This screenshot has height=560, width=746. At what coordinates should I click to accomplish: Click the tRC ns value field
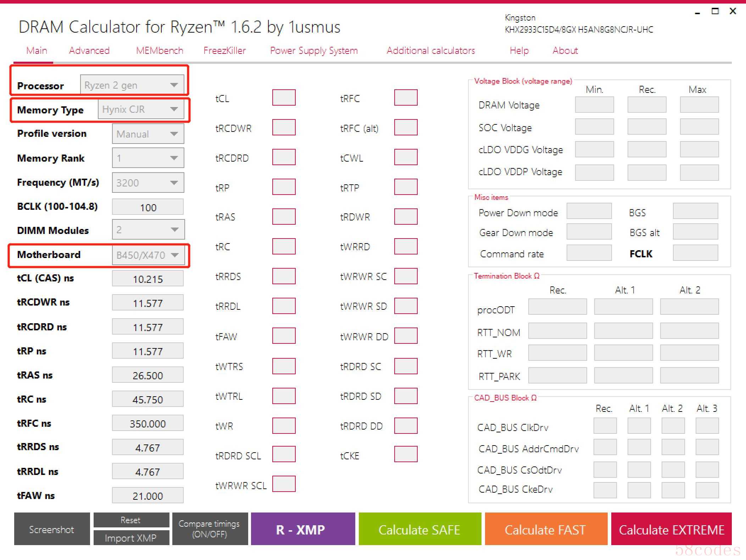(148, 399)
